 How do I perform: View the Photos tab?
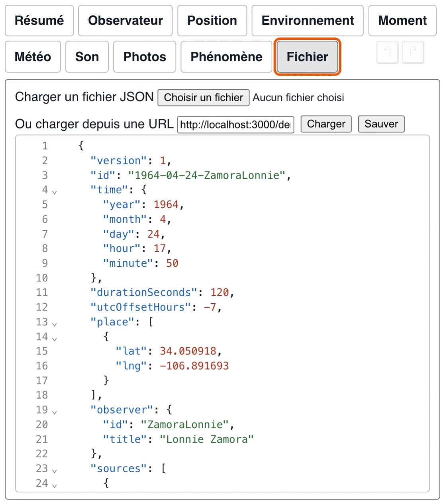pos(145,57)
